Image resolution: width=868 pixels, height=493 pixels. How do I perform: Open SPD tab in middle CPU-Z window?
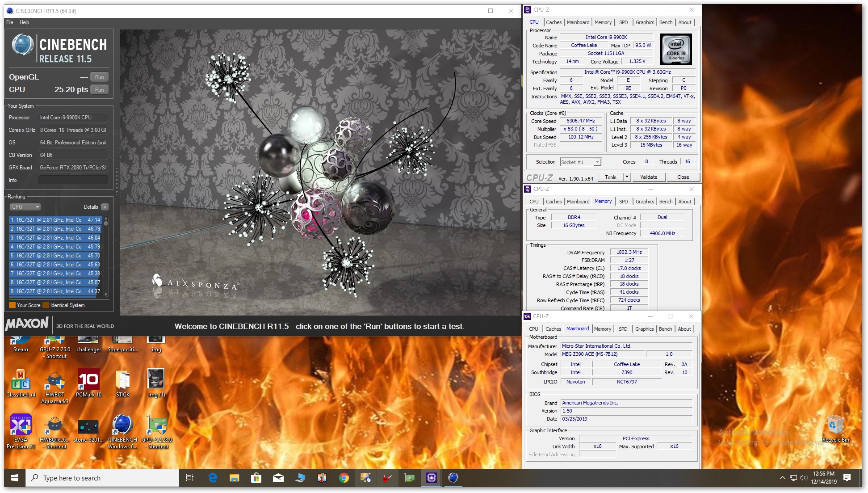click(624, 202)
